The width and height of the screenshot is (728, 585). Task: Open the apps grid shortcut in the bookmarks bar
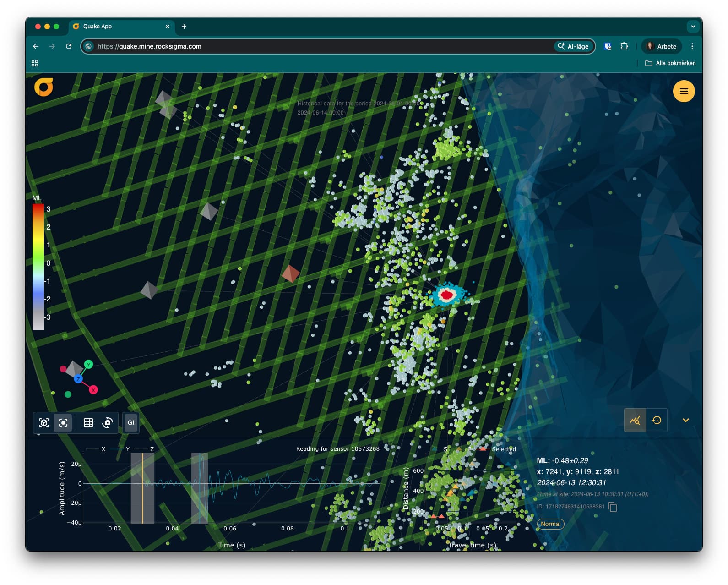point(35,63)
